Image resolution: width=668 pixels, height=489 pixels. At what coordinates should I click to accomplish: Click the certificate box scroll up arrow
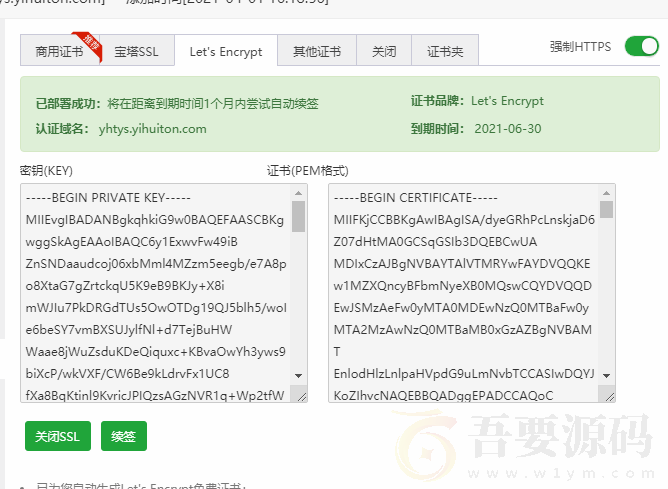point(606,193)
